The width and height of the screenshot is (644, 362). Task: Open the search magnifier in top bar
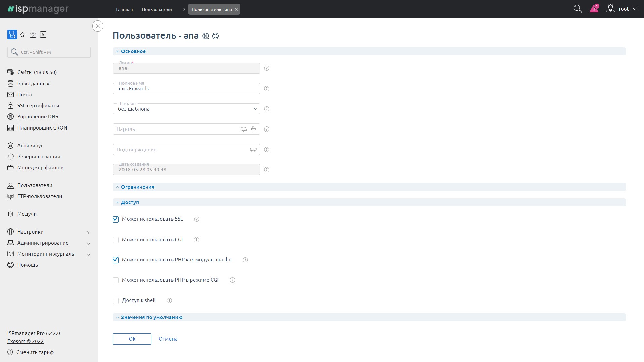point(577,9)
